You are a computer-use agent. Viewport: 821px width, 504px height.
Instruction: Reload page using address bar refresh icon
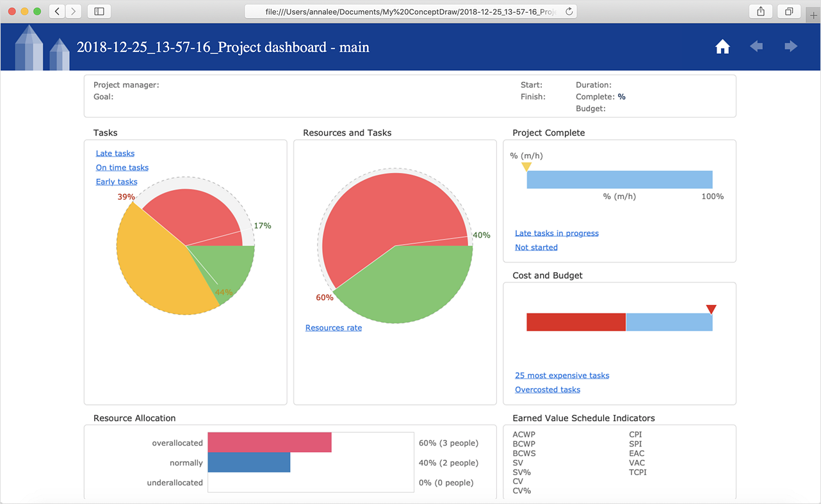(568, 12)
